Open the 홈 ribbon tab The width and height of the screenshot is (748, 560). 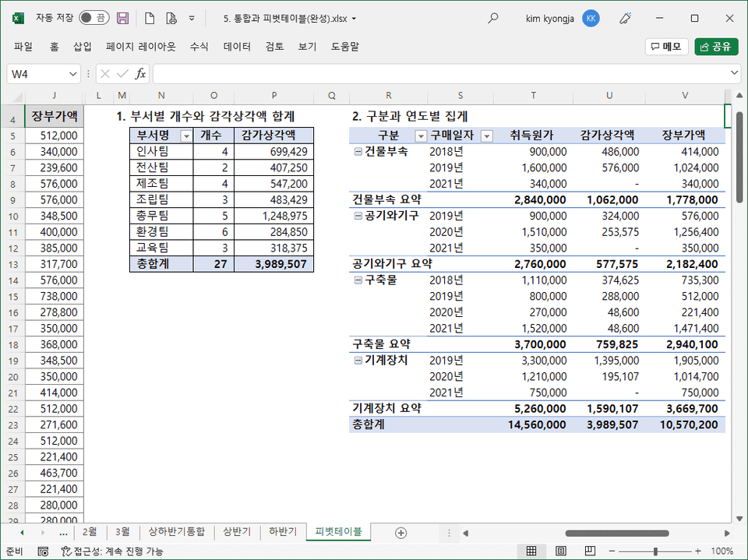point(55,47)
